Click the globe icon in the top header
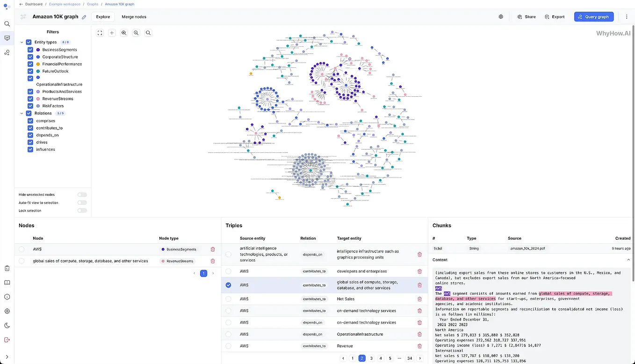Image resolution: width=635 pixels, height=364 pixels. click(500, 16)
